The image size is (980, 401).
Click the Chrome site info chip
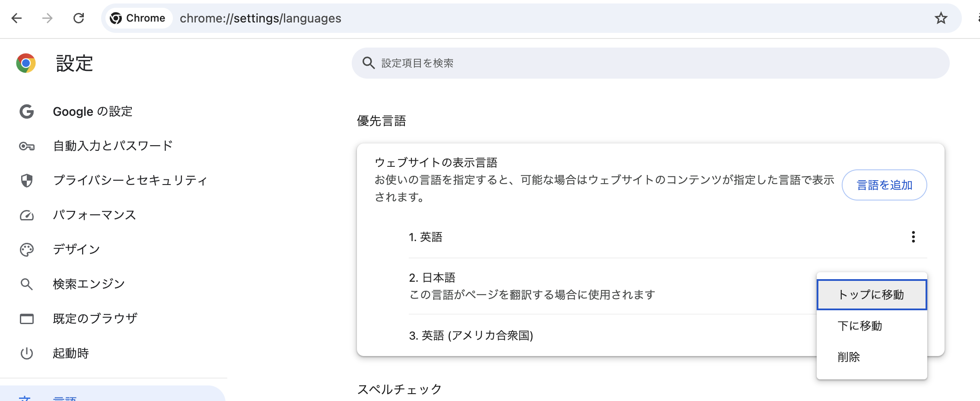(x=138, y=18)
